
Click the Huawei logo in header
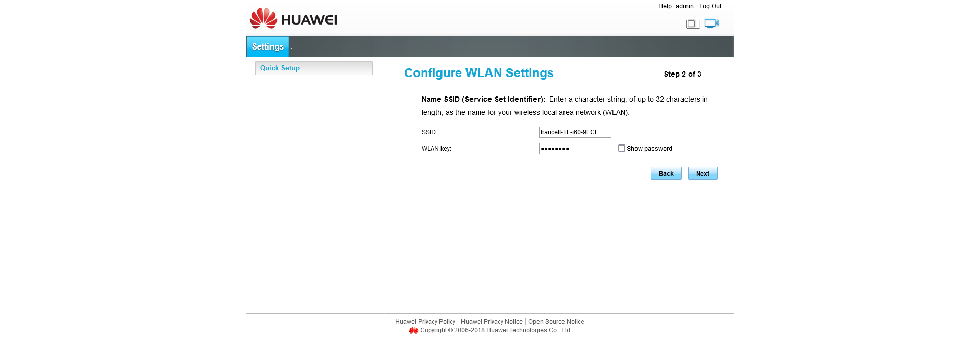[x=293, y=18]
